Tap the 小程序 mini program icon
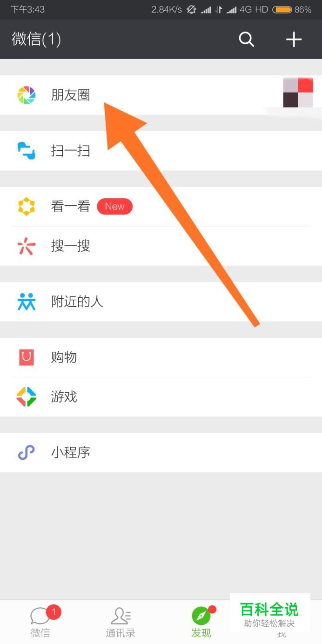The height and width of the screenshot is (644, 322). [x=27, y=453]
